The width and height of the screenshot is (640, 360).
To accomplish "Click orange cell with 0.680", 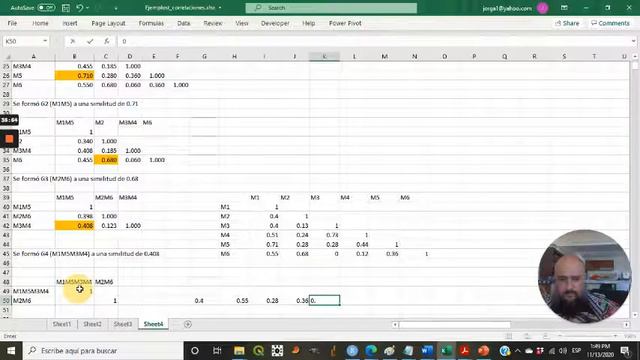I will click(106, 160).
